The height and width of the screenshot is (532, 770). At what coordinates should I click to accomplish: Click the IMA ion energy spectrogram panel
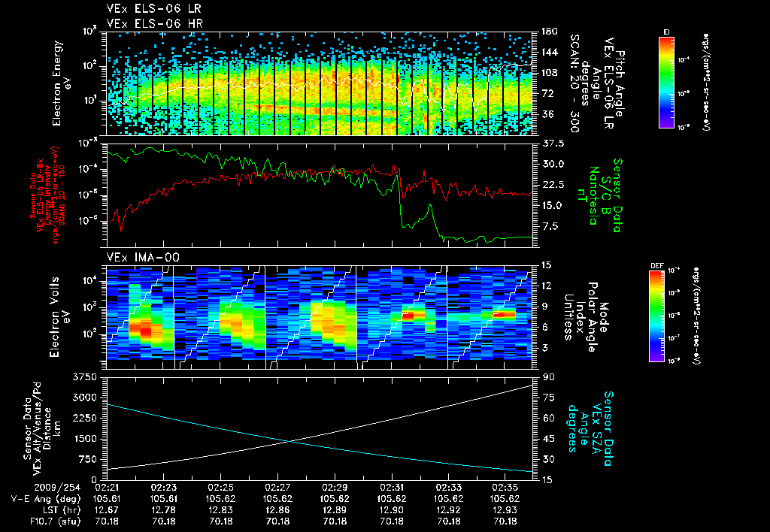tap(320, 317)
